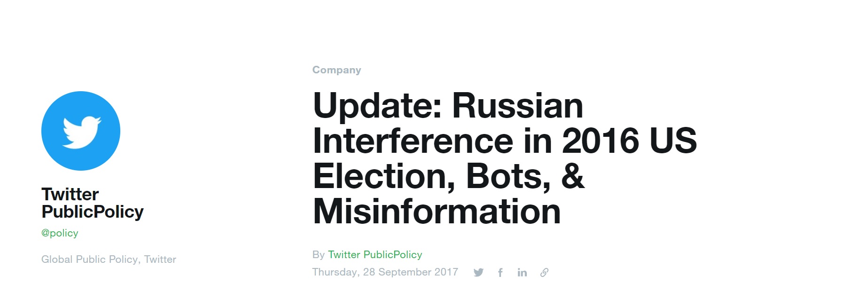Open the Company category link

pos(336,70)
